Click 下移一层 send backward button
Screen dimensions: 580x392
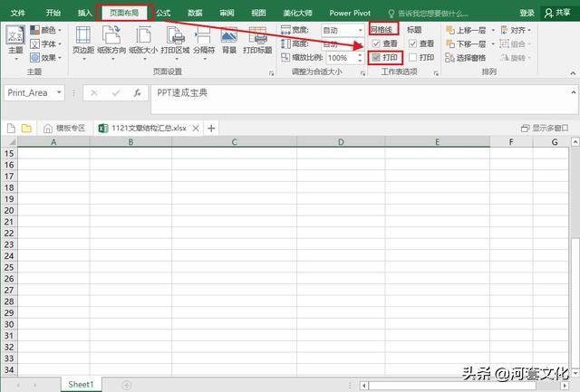coord(466,44)
